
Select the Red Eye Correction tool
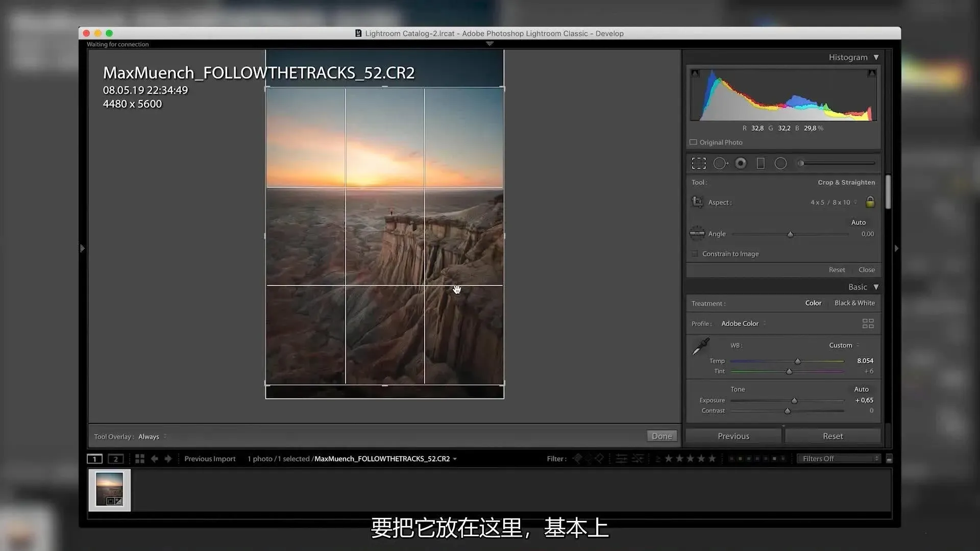click(741, 163)
